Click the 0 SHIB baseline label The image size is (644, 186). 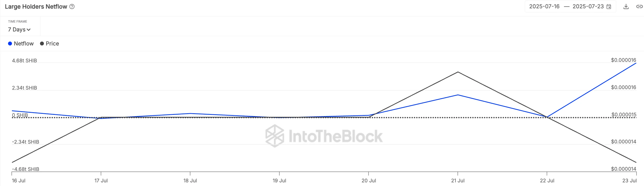click(20, 115)
